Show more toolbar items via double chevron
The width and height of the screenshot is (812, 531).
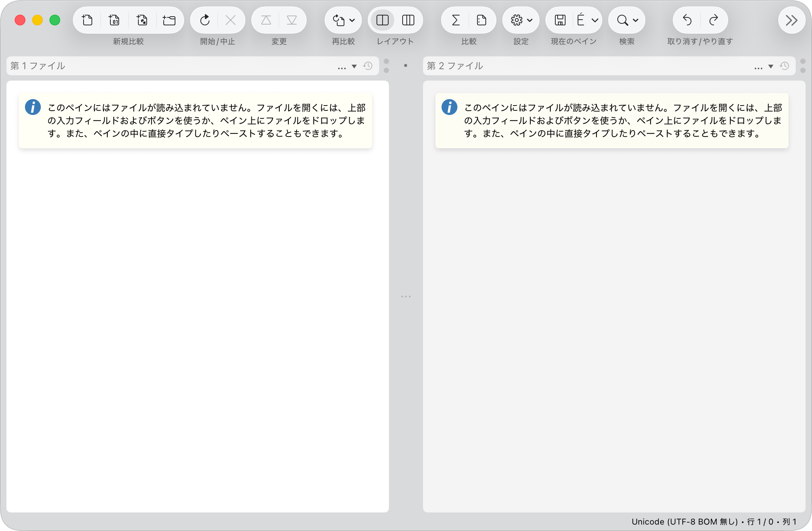point(792,20)
